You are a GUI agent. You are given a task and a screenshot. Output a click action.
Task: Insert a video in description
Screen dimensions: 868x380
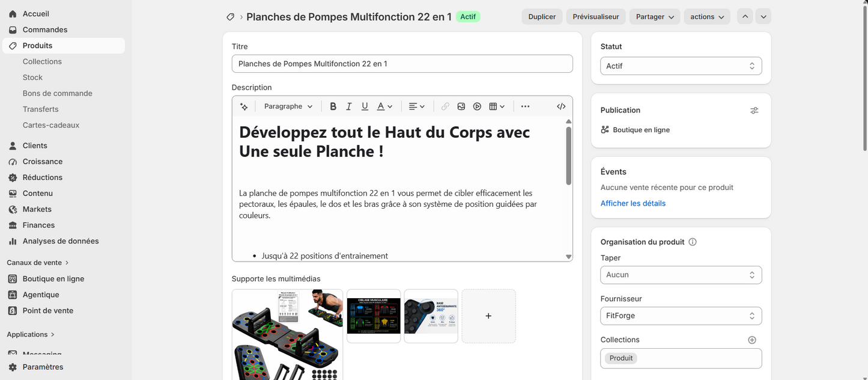[477, 106]
